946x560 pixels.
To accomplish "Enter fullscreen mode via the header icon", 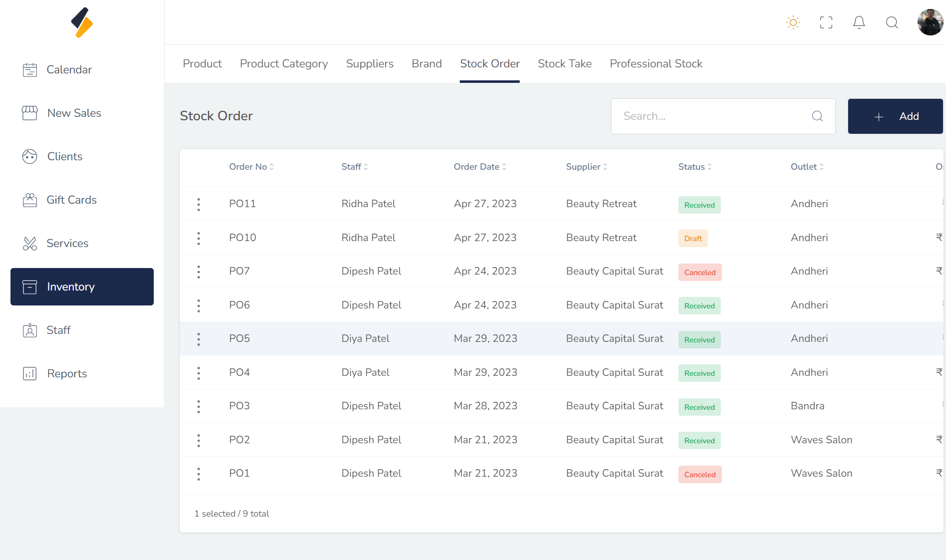I will 826,22.
